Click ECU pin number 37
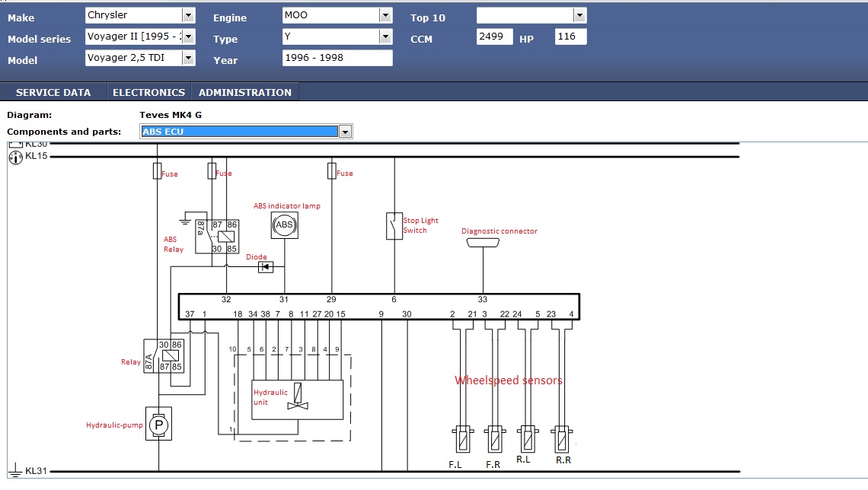 [x=190, y=314]
